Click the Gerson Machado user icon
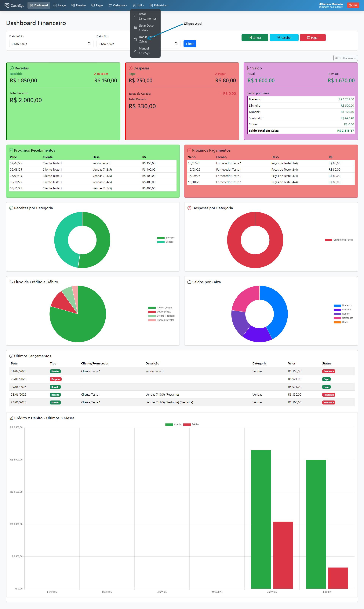This screenshot has width=364, height=609. pos(320,4)
